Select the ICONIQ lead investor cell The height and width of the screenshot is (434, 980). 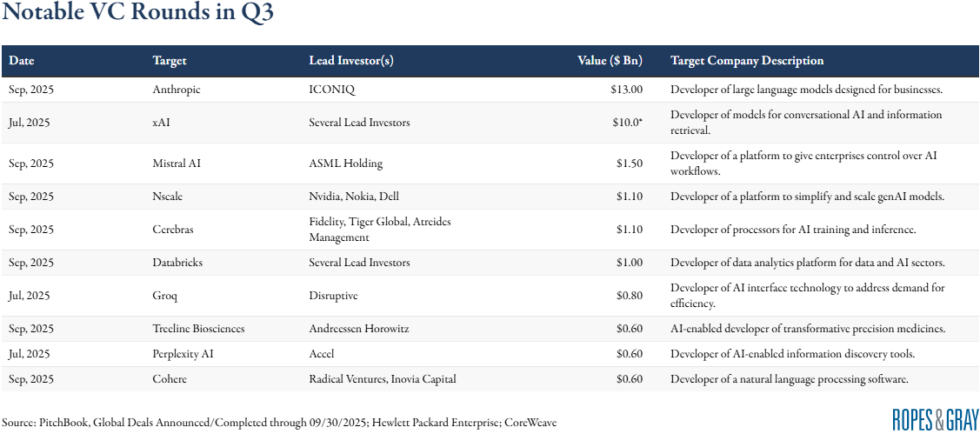pos(332,90)
